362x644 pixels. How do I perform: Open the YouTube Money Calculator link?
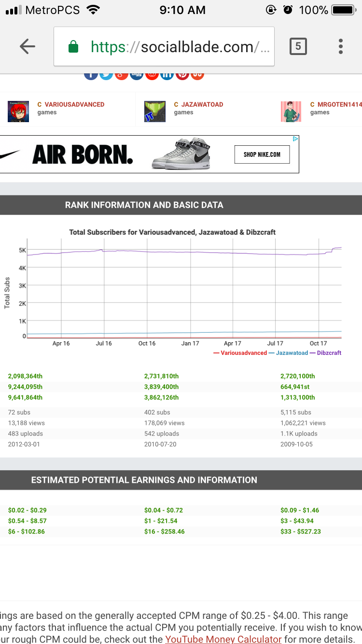(223, 639)
